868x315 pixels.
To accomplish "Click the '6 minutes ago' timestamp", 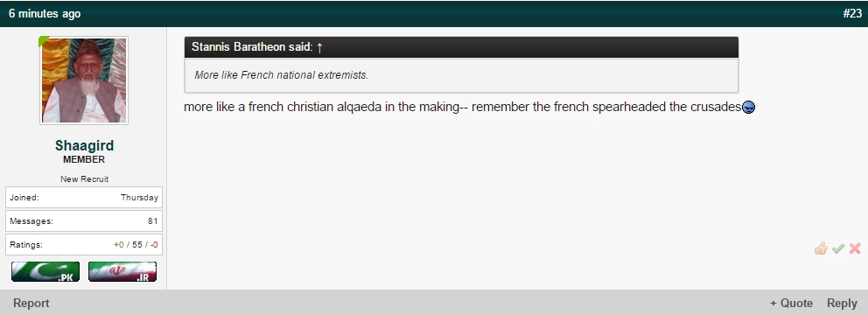I will click(45, 14).
